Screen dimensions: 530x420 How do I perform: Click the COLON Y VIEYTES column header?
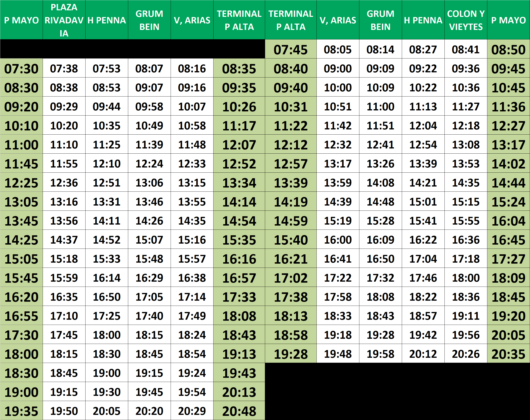tap(466, 20)
